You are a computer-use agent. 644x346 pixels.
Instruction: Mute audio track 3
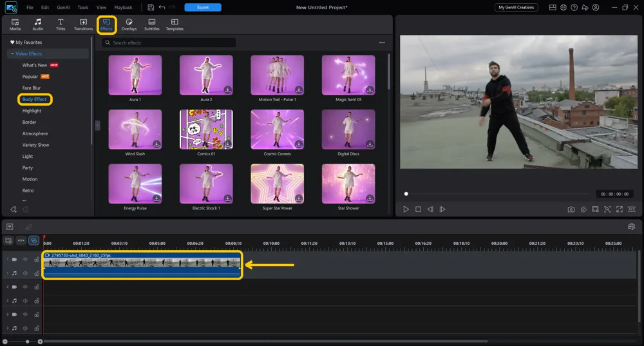coord(25,329)
